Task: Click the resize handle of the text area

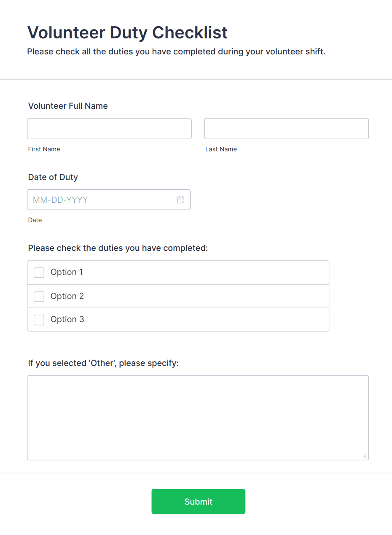Action: coord(364,456)
